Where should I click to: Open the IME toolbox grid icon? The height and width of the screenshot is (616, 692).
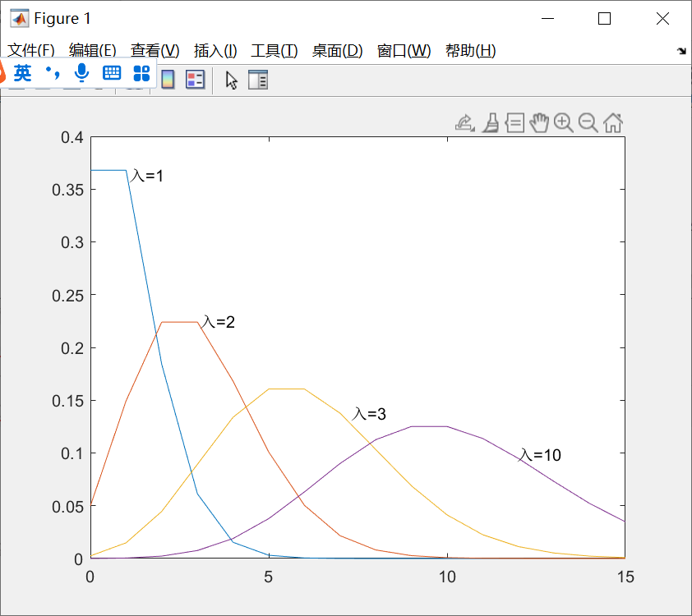(x=141, y=72)
